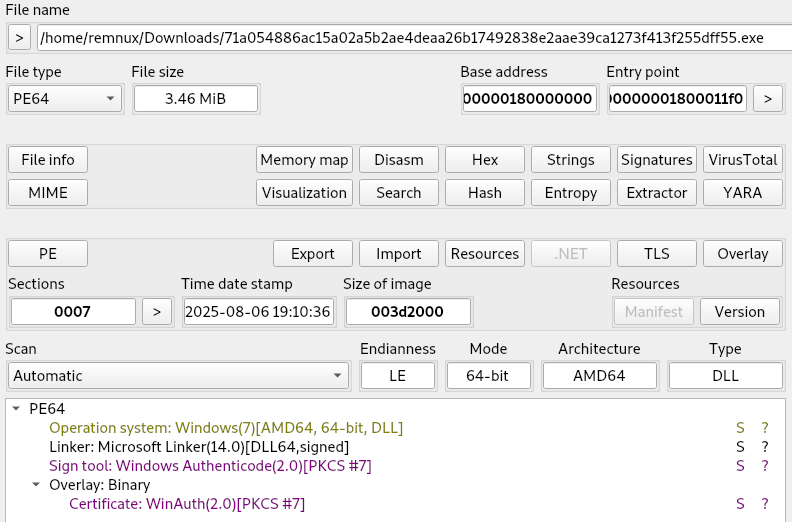Click the Sections count field 0007
792x522 pixels.
73,311
